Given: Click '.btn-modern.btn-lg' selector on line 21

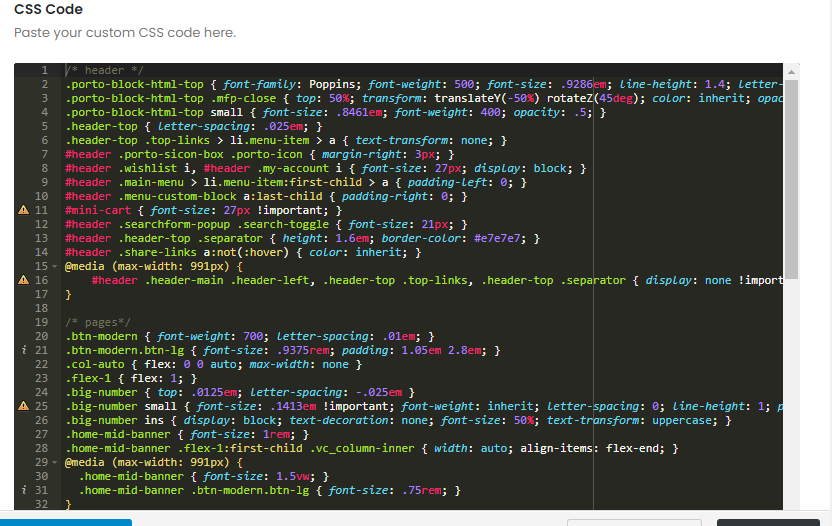Looking at the screenshot, I should 125,350.
